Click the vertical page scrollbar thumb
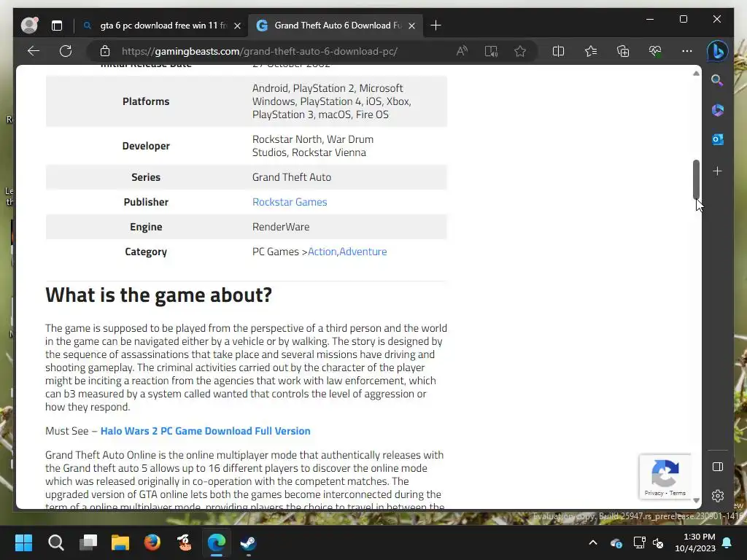 click(696, 179)
